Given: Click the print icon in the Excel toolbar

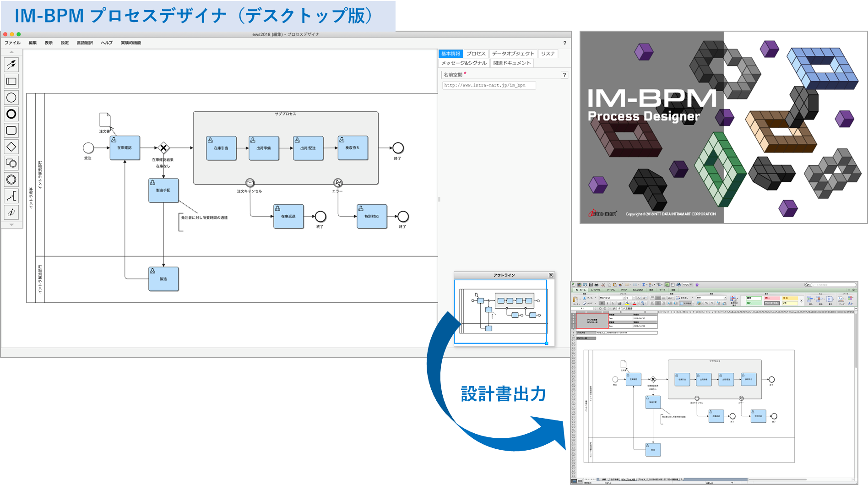Looking at the screenshot, I should click(597, 285).
